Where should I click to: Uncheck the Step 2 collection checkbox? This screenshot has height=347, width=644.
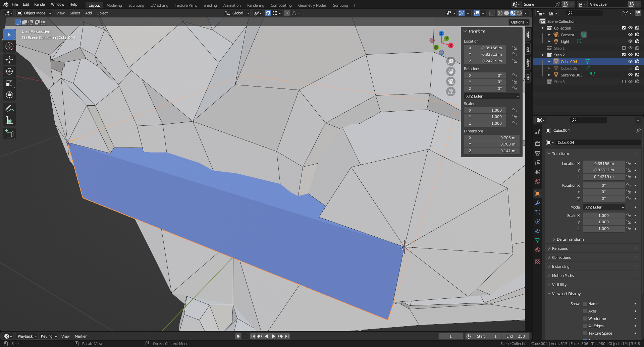tap(624, 55)
